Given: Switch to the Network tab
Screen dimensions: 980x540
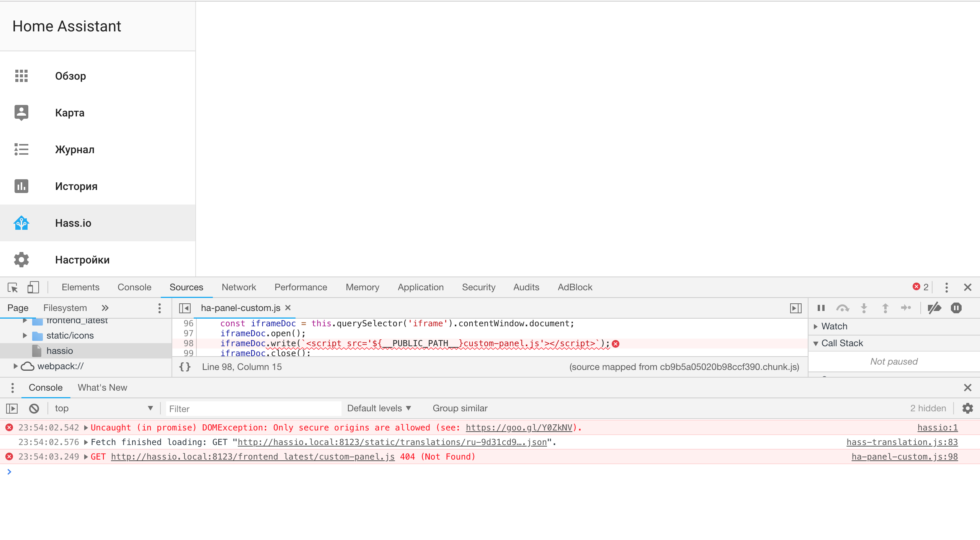Looking at the screenshot, I should [x=238, y=287].
